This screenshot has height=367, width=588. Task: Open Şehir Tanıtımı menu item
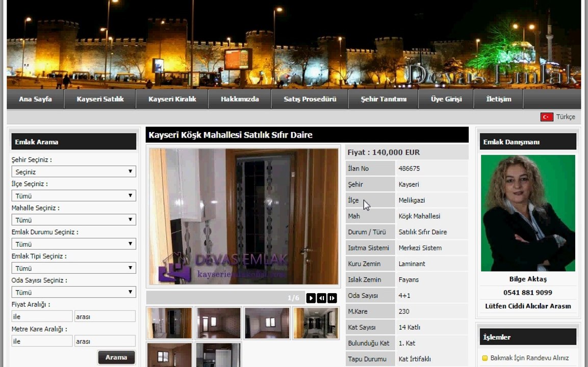(x=384, y=99)
